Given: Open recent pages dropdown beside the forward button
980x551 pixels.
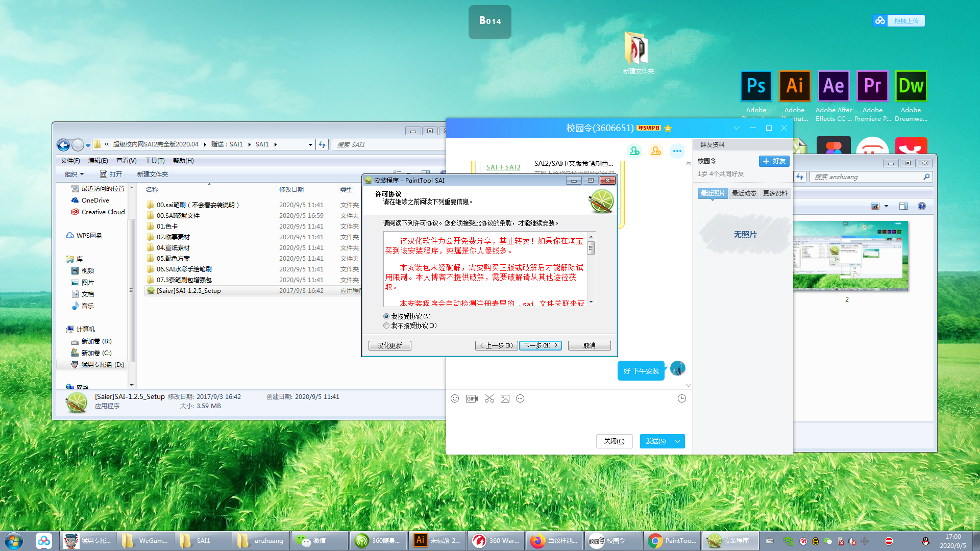Looking at the screenshot, I should (x=88, y=145).
